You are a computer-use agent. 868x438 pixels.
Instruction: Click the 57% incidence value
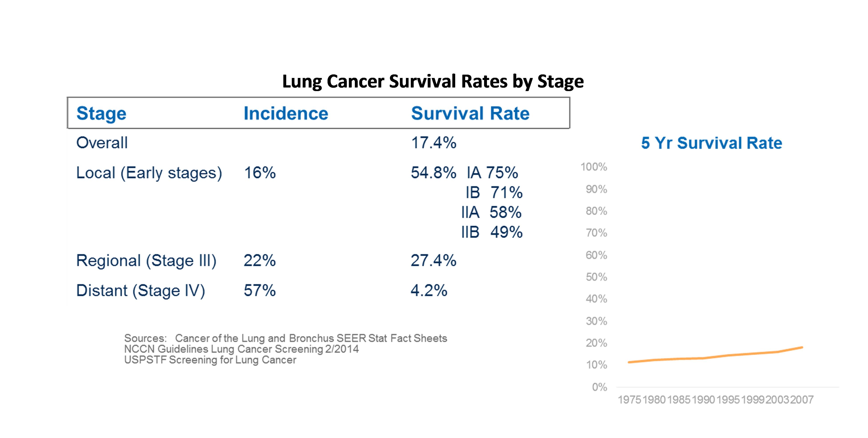[x=259, y=291]
